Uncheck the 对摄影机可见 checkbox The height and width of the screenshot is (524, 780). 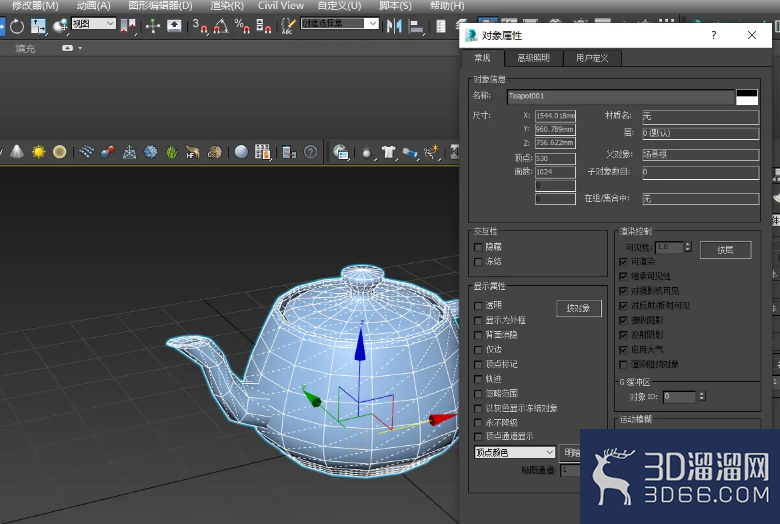(x=623, y=291)
